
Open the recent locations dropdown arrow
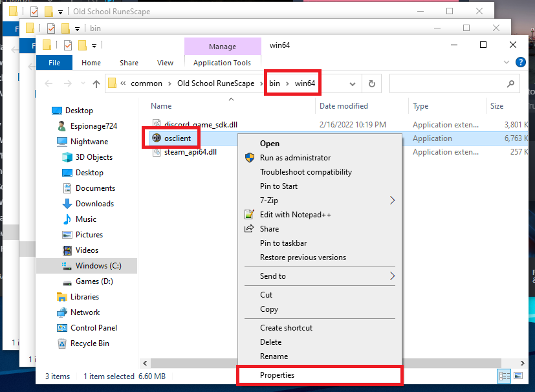tap(83, 83)
